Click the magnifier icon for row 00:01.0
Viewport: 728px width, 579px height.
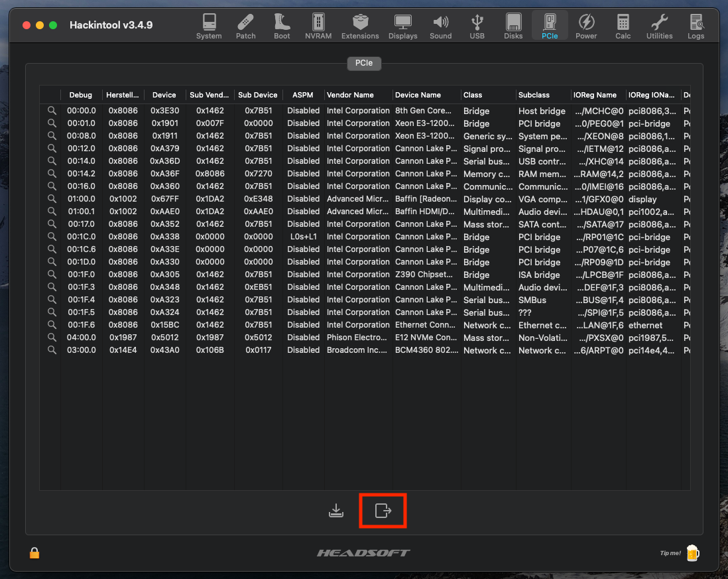point(52,123)
